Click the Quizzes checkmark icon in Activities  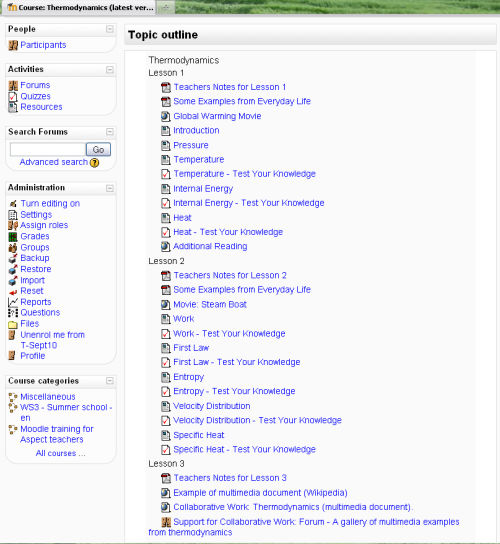click(13, 96)
